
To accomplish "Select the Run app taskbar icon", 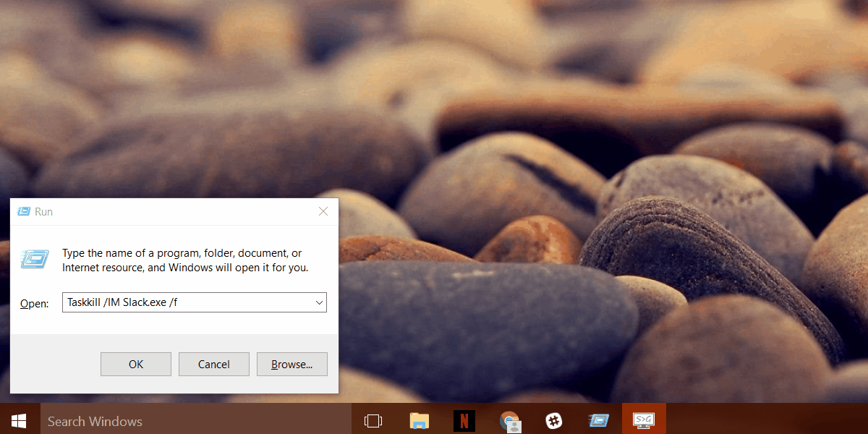I will 599,420.
